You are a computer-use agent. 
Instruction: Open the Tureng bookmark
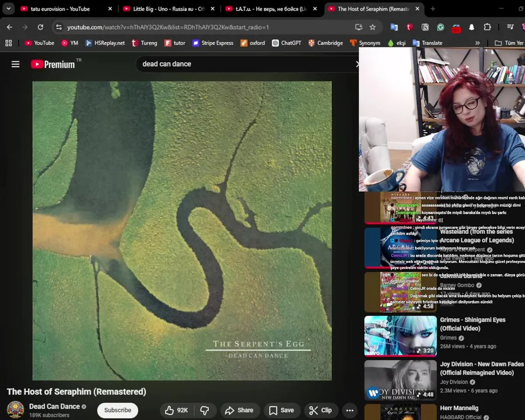point(144,43)
